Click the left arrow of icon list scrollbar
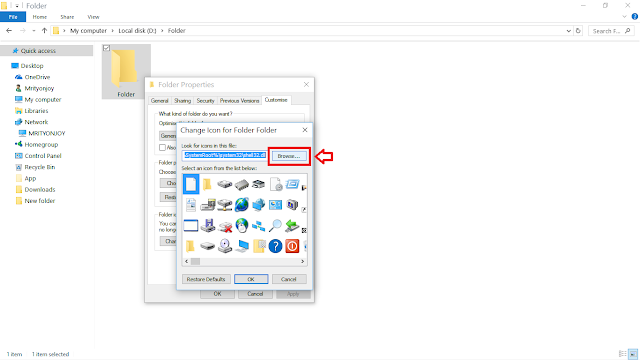The height and width of the screenshot is (360, 640). (187, 261)
